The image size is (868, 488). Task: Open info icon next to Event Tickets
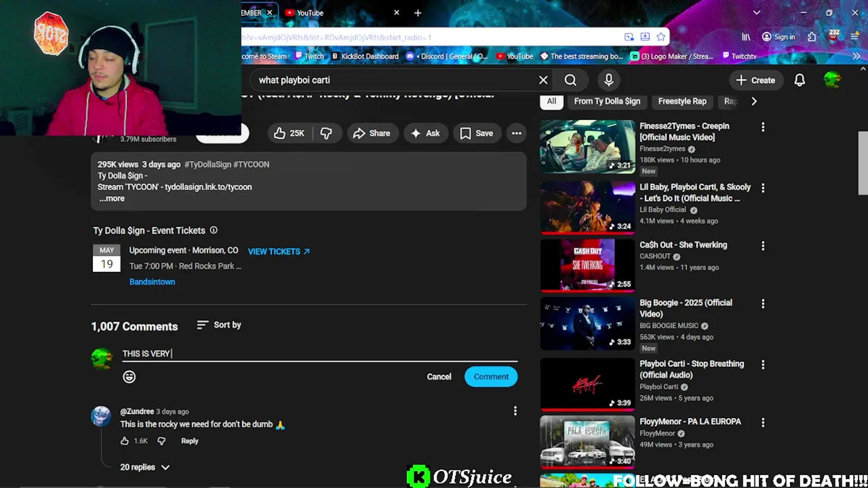point(214,230)
